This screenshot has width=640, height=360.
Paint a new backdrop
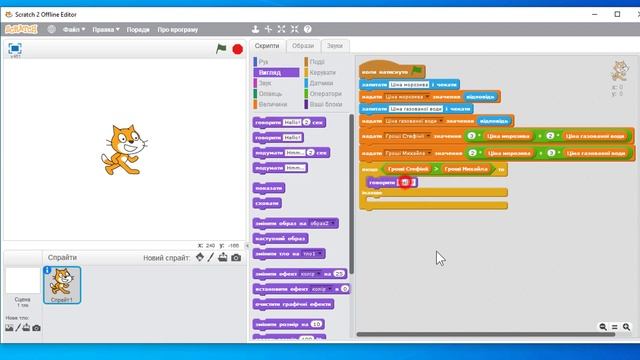point(18,328)
